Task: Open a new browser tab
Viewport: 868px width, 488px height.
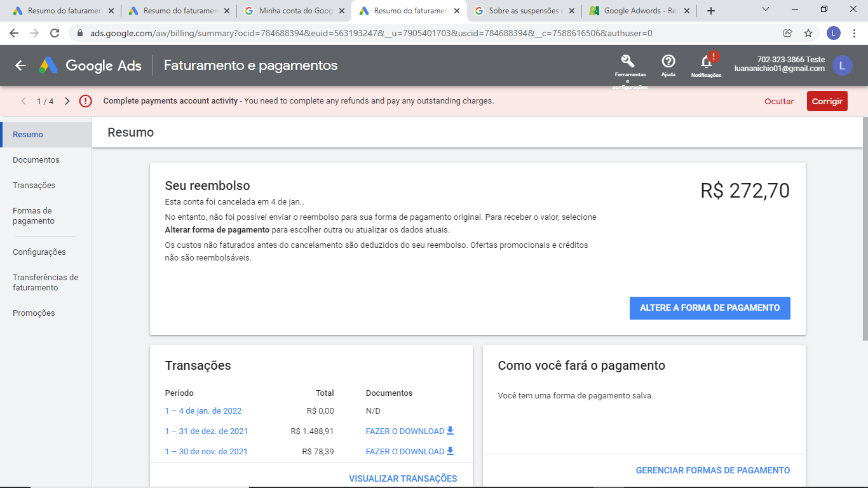Action: pyautogui.click(x=711, y=11)
